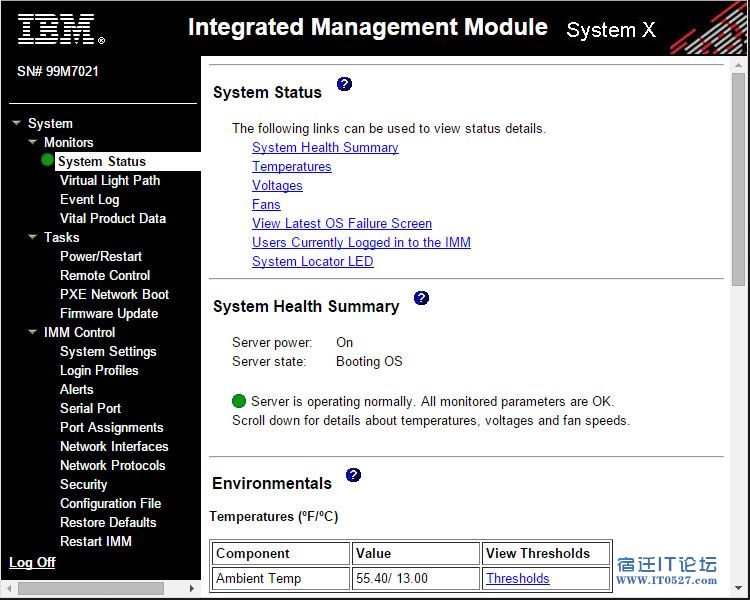Click the IBM logo in header
Viewport: 750px width, 600px height.
click(x=61, y=30)
